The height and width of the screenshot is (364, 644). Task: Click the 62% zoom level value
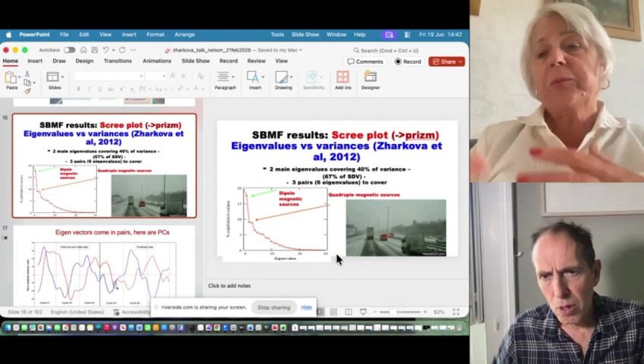[439, 312]
